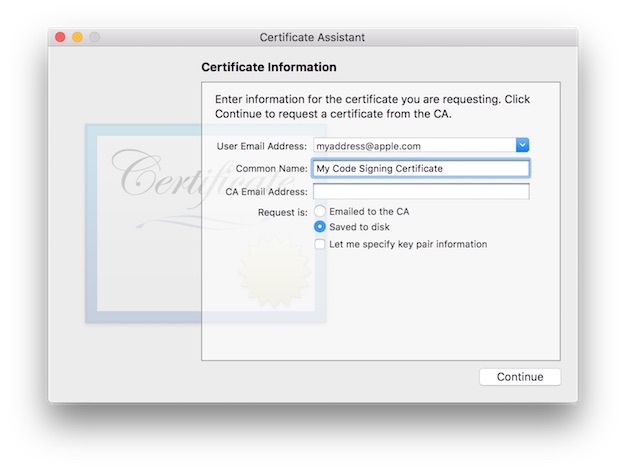
Task: Expand the User Email Address dropdown arrow
Action: click(x=522, y=146)
